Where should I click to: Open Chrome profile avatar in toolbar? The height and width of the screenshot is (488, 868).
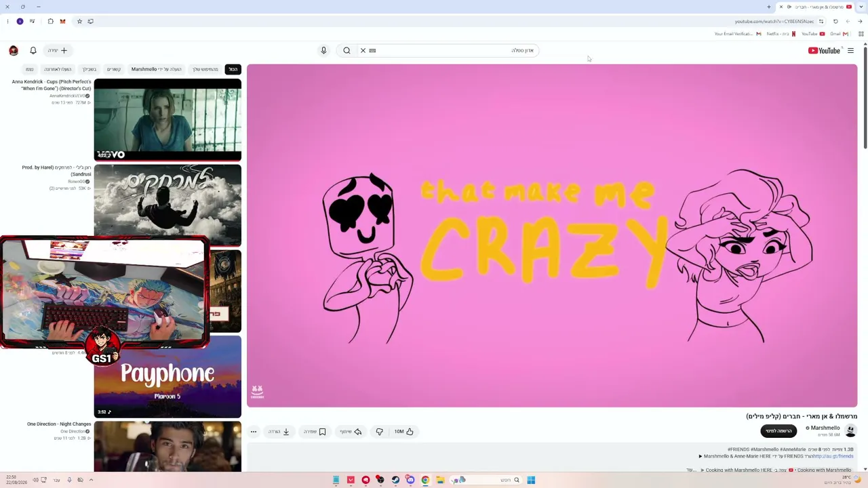coord(20,22)
